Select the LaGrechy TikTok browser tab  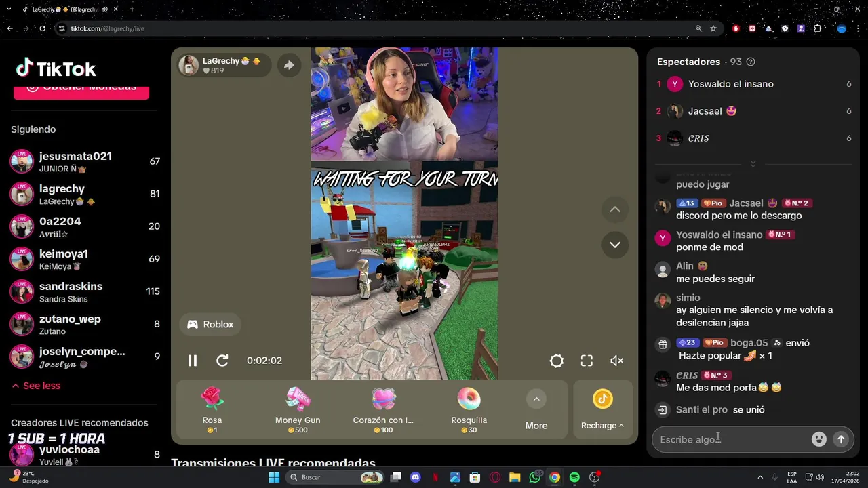pyautogui.click(x=70, y=9)
